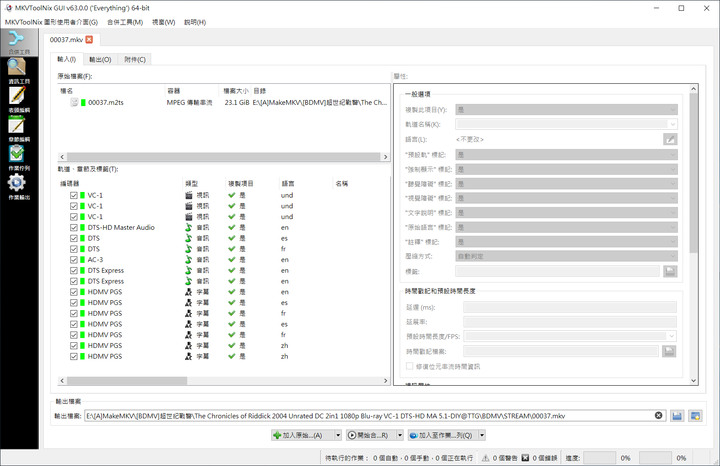720x466 pixels.
Task: Uncheck the last HDMV PGS zh subtitle track
Action: point(74,356)
